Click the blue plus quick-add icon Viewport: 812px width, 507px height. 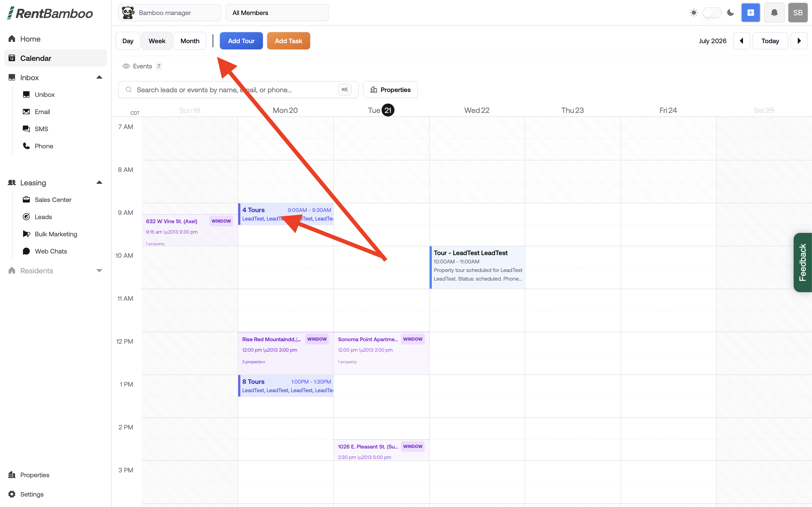751,13
